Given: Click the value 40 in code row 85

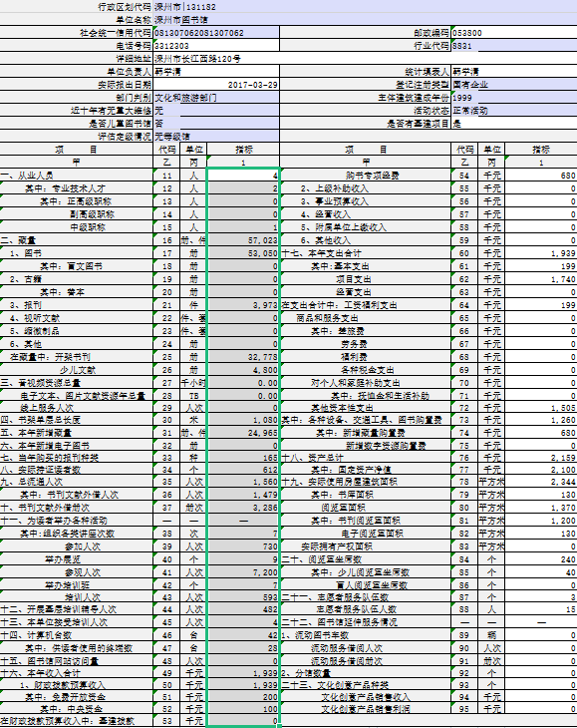Looking at the screenshot, I should pyautogui.click(x=541, y=573).
